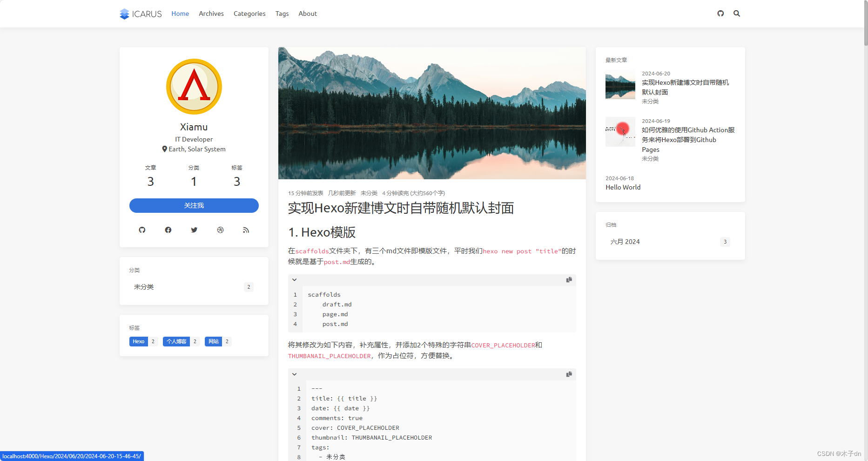Open recent post 实现Hexo新建博文 in sidebar

686,88
